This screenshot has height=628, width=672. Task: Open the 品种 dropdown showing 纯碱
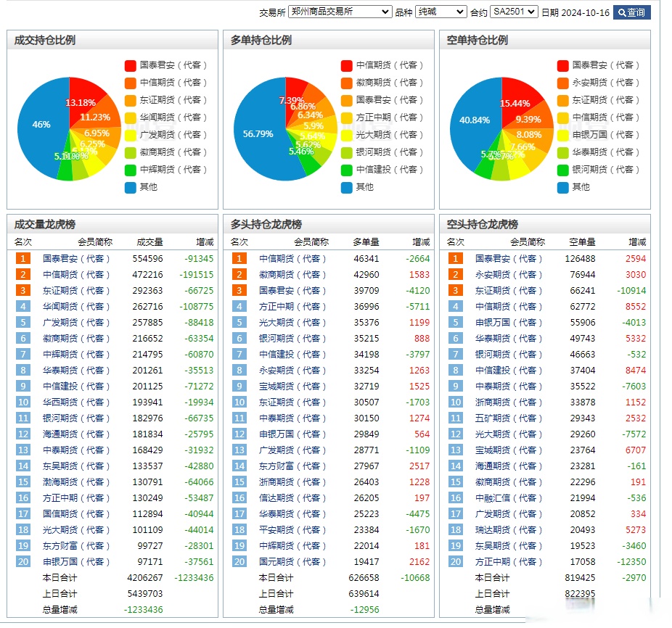(441, 12)
